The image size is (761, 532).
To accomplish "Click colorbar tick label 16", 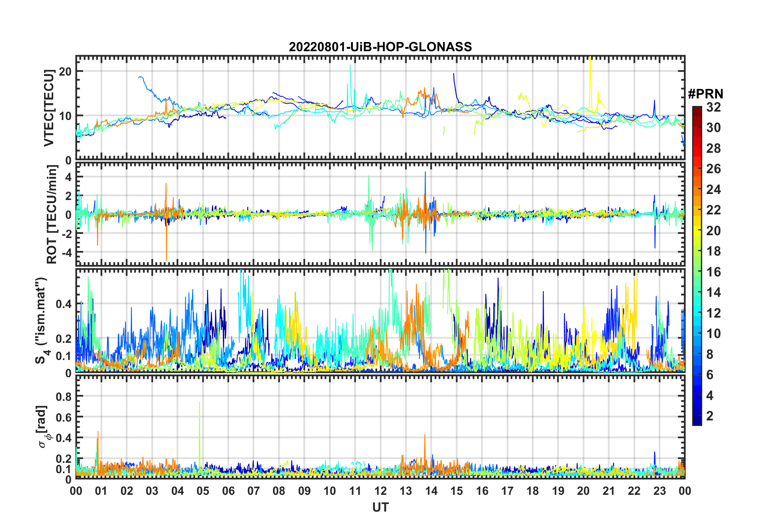I will point(713,272).
